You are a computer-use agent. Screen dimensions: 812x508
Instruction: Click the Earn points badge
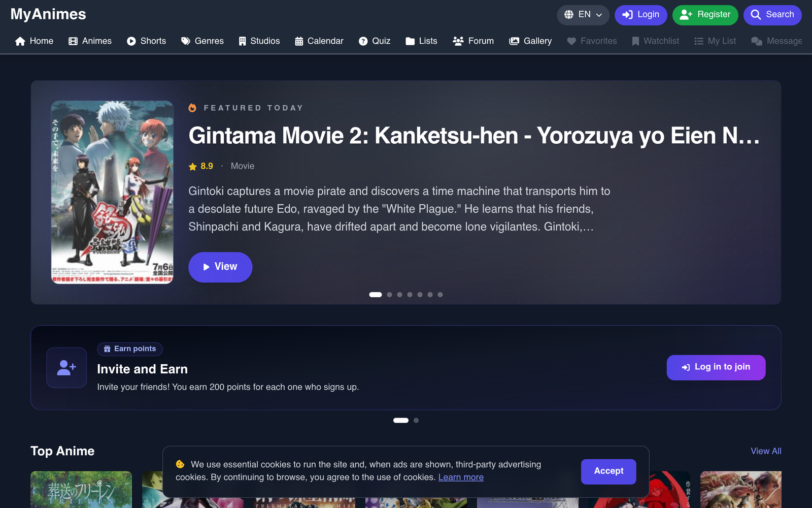130,349
